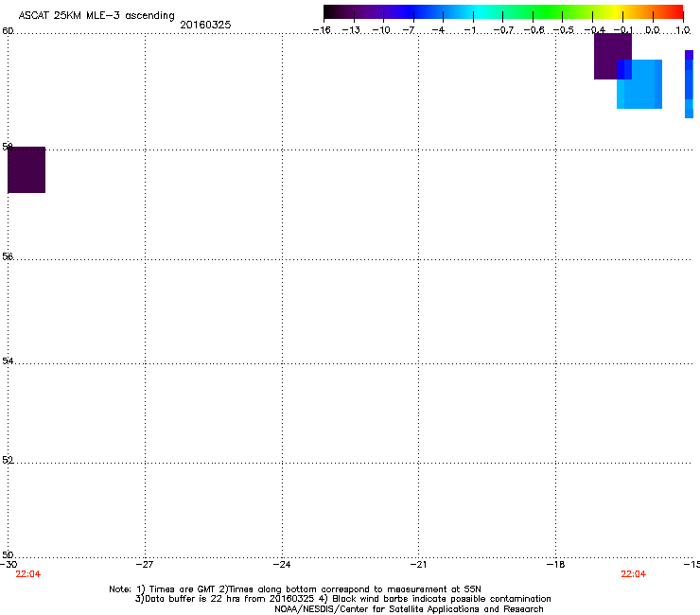Click the latitude label 56
The height and width of the screenshot is (615, 700).
point(8,256)
